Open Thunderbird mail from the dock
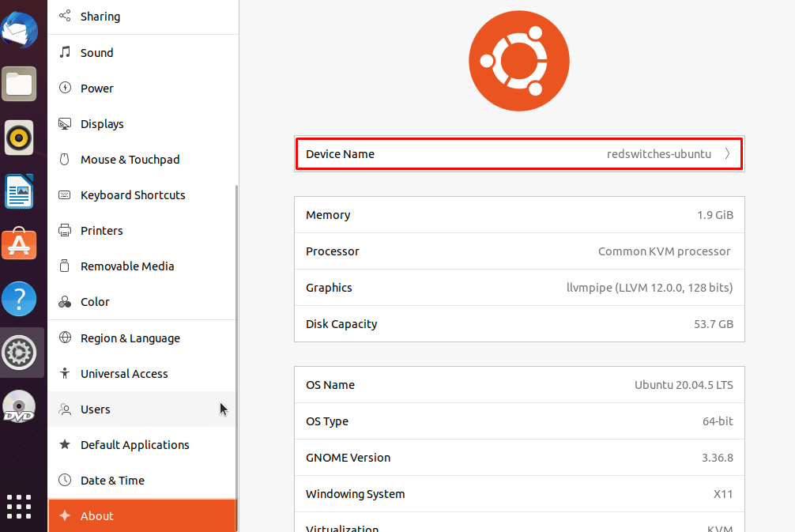 point(19,30)
